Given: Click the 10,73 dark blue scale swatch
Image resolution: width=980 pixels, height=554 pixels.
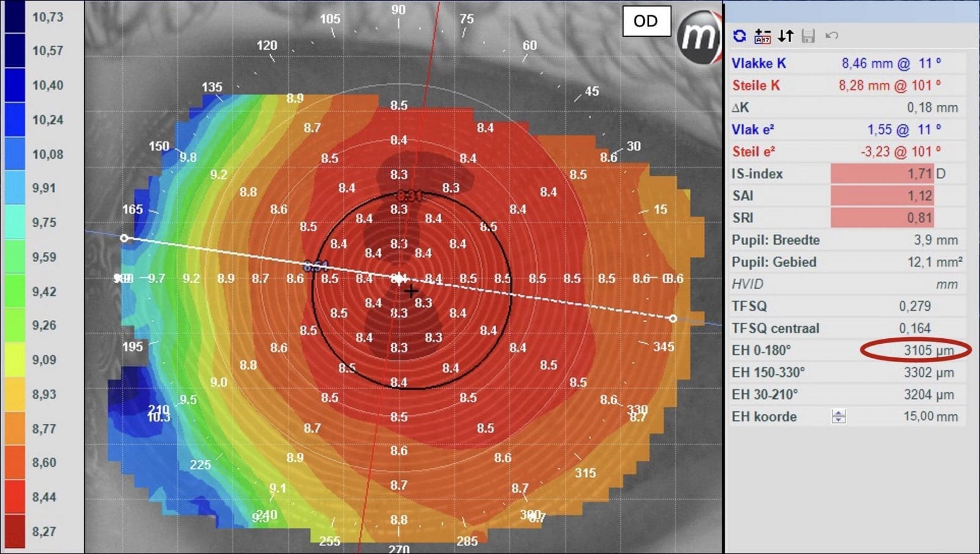Looking at the screenshot, I should click(x=15, y=17).
